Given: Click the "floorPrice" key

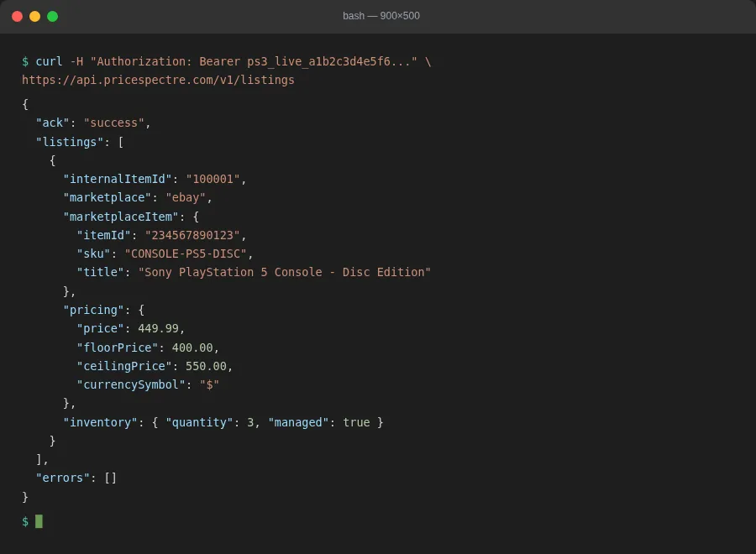Looking at the screenshot, I should coord(117,348).
